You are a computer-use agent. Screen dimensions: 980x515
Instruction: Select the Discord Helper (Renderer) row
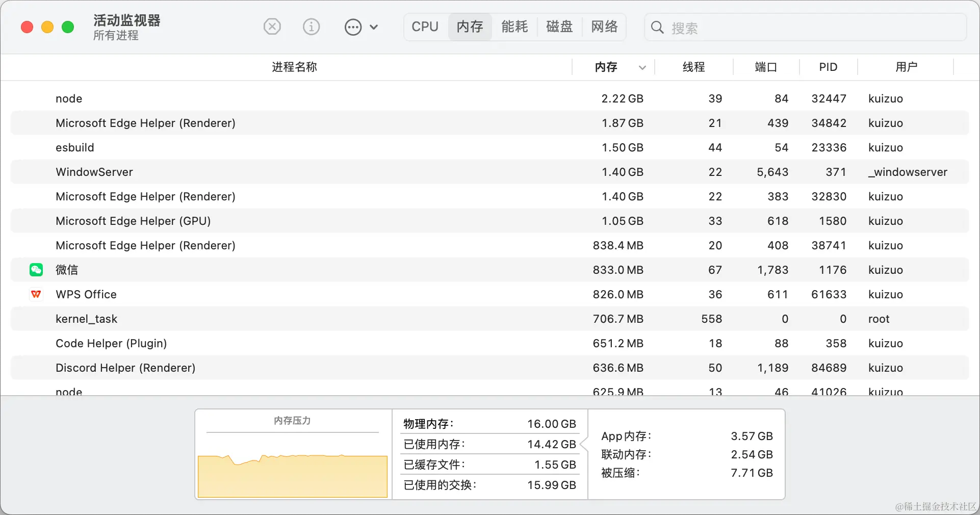pyautogui.click(x=489, y=368)
